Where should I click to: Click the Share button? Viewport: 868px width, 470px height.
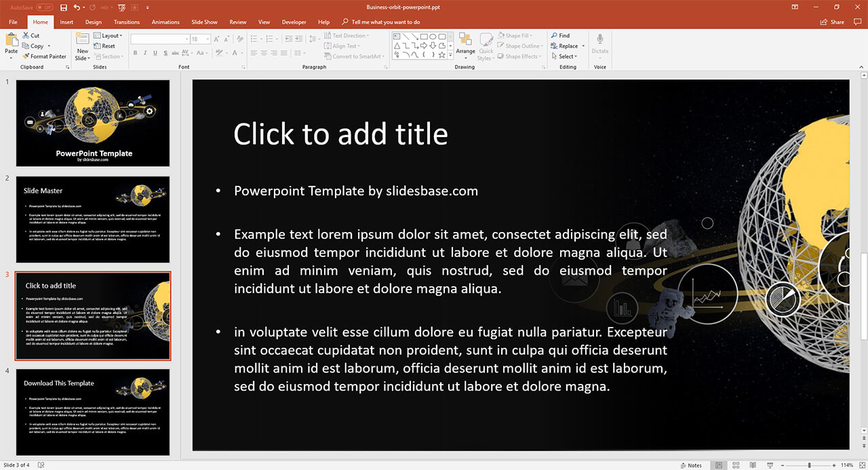[833, 22]
